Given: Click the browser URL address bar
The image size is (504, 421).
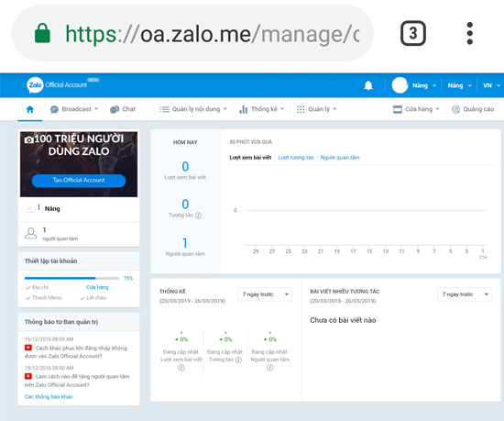Looking at the screenshot, I should pos(192,33).
